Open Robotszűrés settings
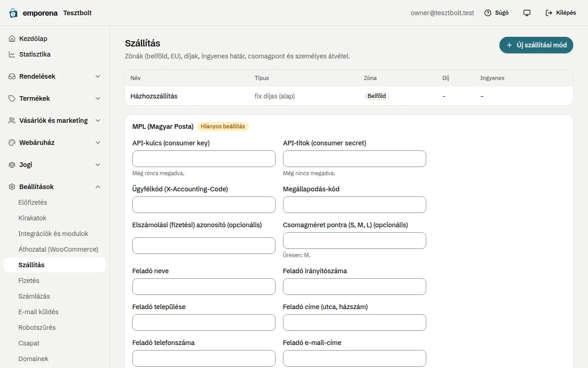588x368 pixels. tap(55, 328)
